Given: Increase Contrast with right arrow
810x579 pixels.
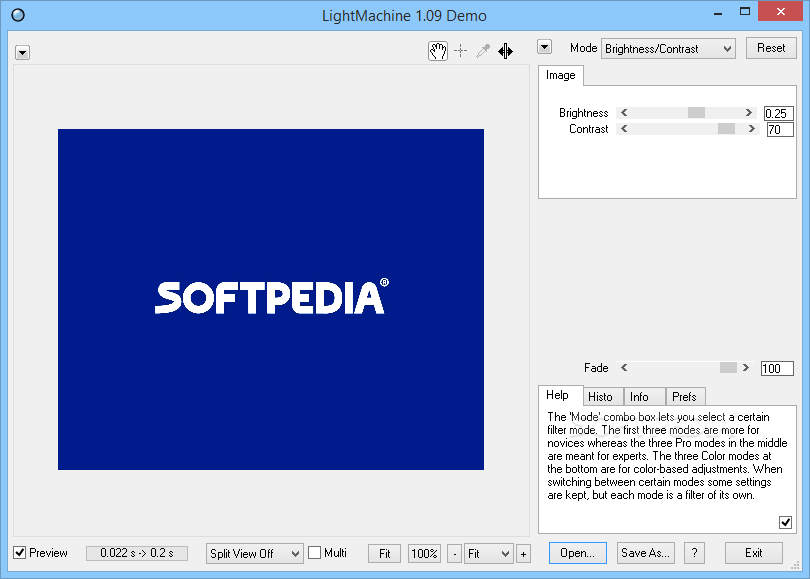Looking at the screenshot, I should [752, 129].
